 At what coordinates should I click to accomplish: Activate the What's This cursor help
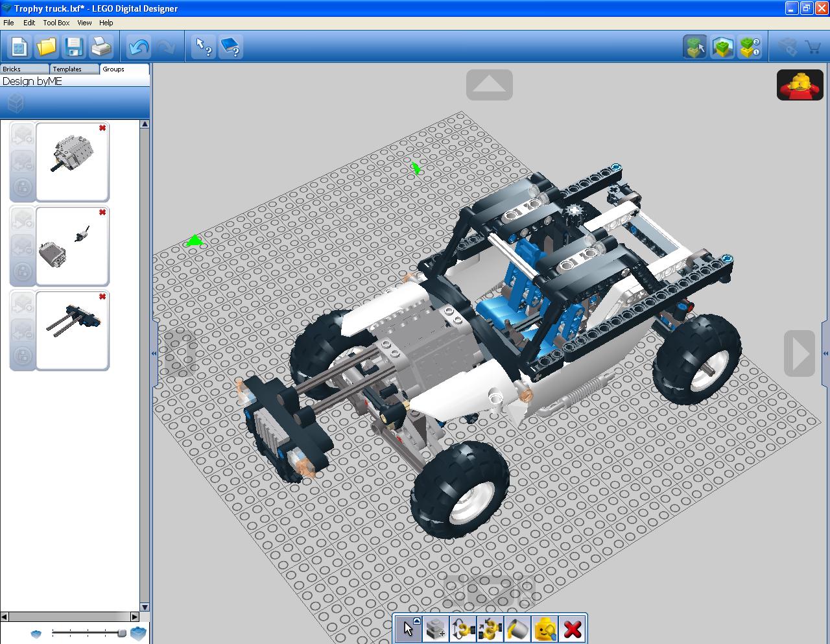tap(204, 47)
